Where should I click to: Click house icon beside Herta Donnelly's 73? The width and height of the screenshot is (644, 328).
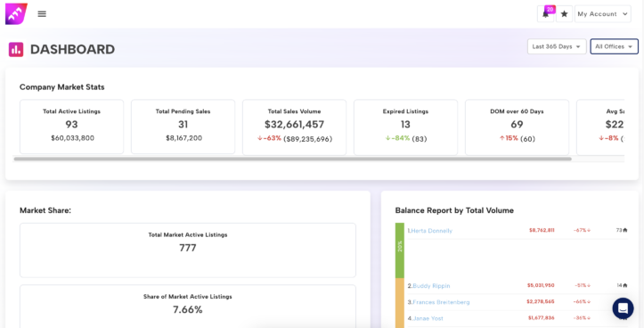(x=625, y=230)
